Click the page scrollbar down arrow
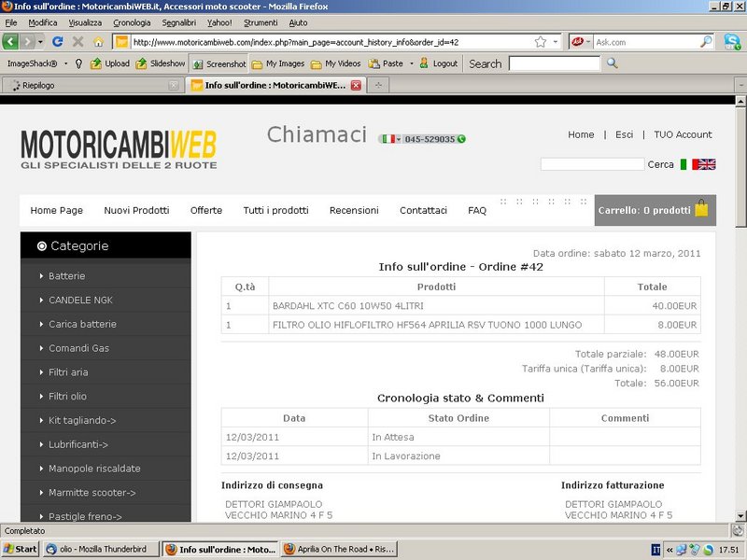The width and height of the screenshot is (747, 560). click(740, 516)
